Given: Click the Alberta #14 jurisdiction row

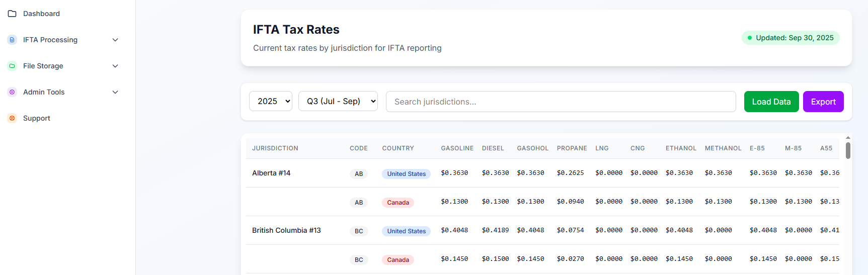Looking at the screenshot, I should point(271,173).
